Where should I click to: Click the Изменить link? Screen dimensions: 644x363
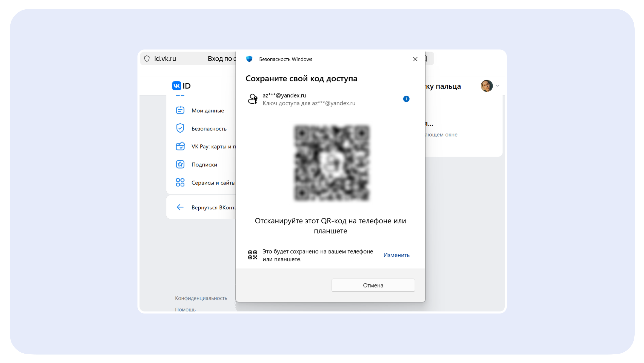396,255
